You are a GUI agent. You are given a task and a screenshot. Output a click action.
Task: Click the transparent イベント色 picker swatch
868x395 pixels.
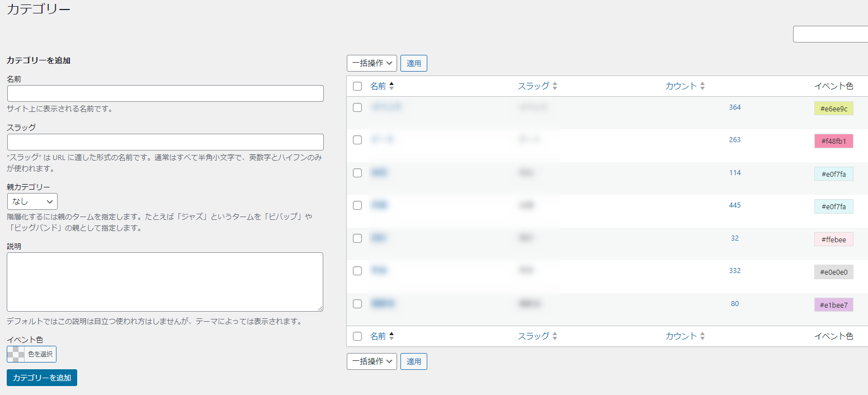16,354
